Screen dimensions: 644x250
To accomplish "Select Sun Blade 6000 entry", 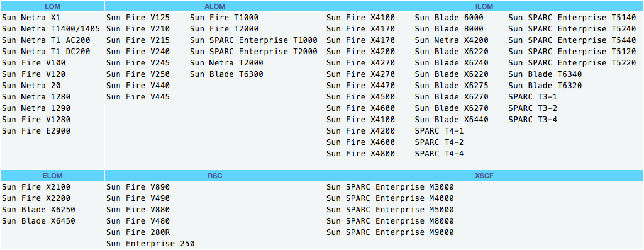I will point(449,18).
